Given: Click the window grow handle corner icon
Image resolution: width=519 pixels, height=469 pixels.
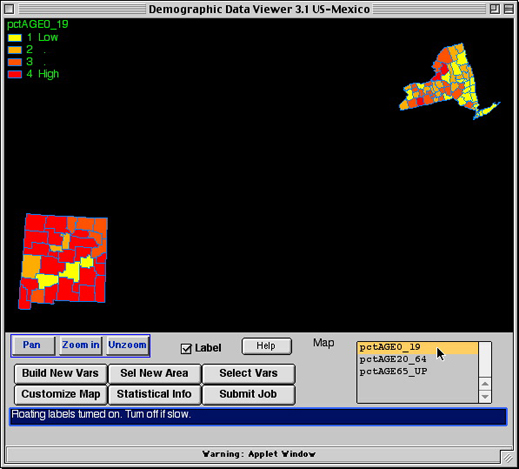Looking at the screenshot, I should tap(507, 458).
